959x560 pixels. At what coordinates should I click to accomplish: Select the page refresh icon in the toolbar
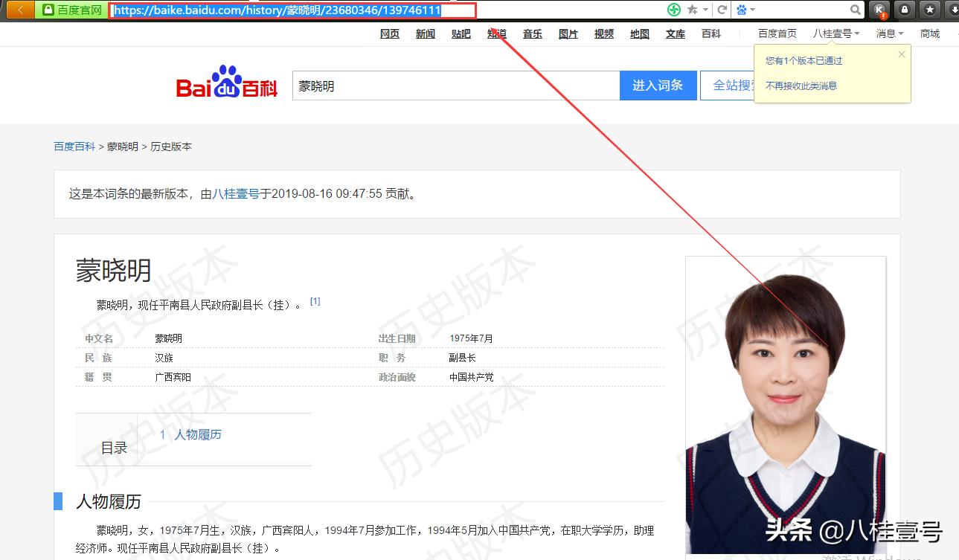pyautogui.click(x=722, y=10)
